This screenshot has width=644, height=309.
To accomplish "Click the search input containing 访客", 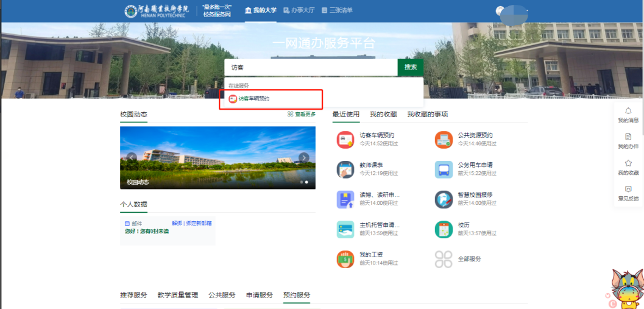I will pos(311,68).
